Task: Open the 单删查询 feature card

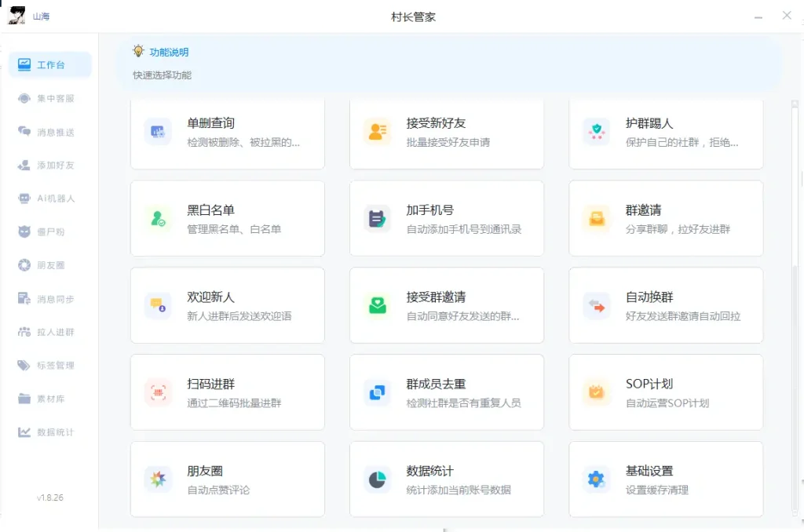Action: tap(227, 132)
